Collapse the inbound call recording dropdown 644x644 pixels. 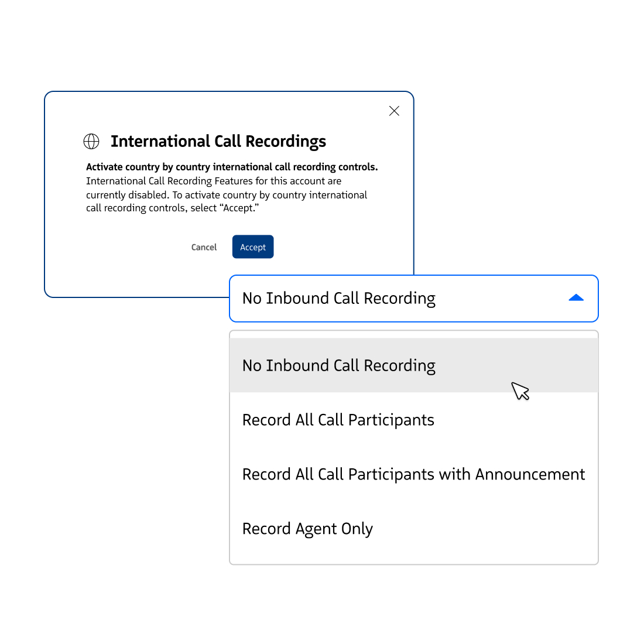413,299
